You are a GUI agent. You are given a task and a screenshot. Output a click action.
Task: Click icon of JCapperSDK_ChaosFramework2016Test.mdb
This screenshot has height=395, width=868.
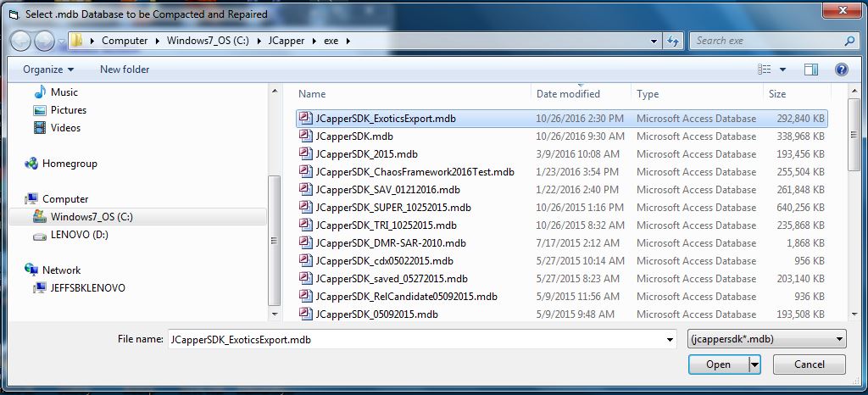(305, 171)
